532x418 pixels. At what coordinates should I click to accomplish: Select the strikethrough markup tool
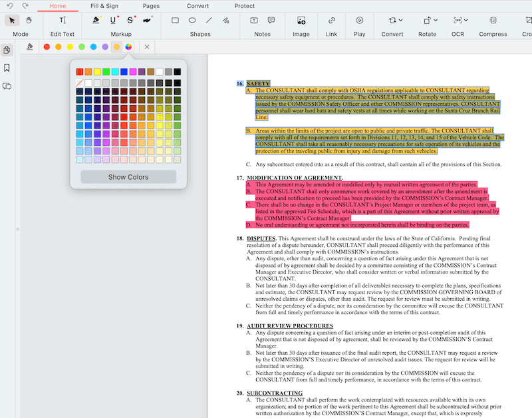tap(130, 21)
